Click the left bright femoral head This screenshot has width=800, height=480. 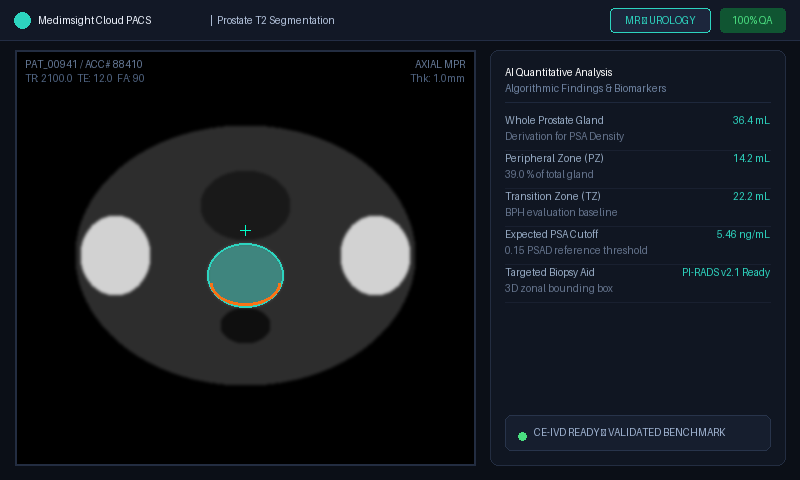(116, 256)
